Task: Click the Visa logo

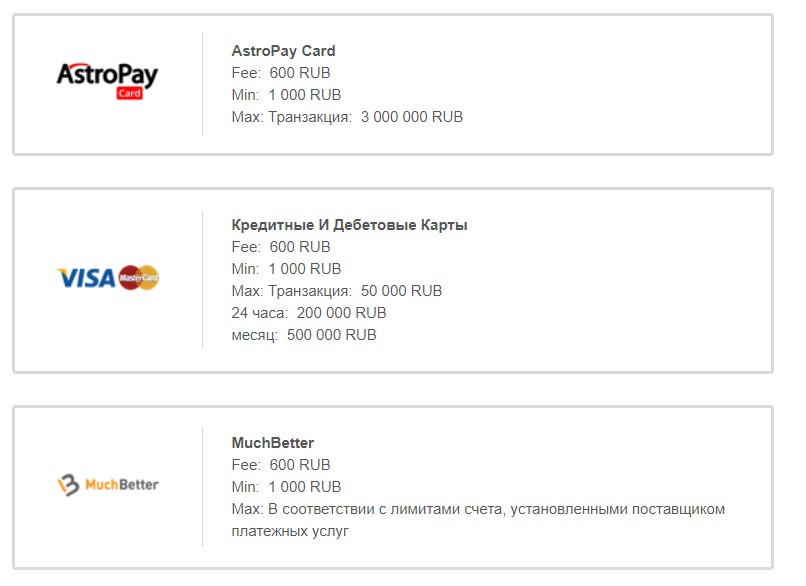Action: pyautogui.click(x=86, y=278)
